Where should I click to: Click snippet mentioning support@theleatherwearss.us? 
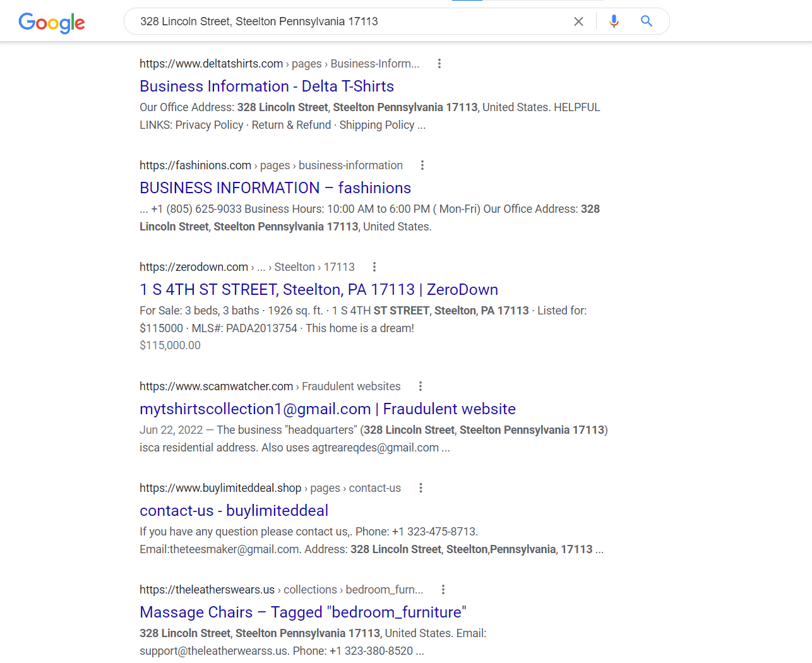pyautogui.click(x=313, y=642)
